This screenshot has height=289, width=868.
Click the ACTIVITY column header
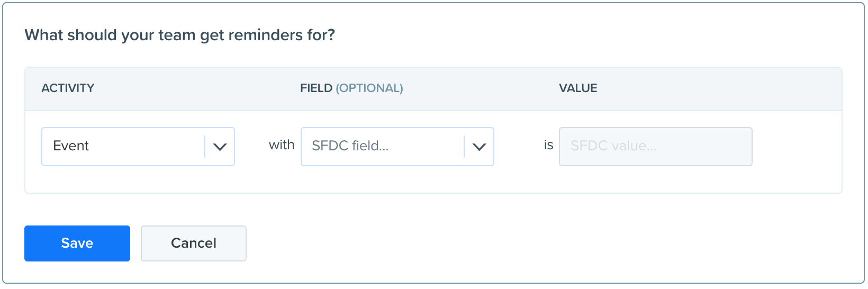68,88
